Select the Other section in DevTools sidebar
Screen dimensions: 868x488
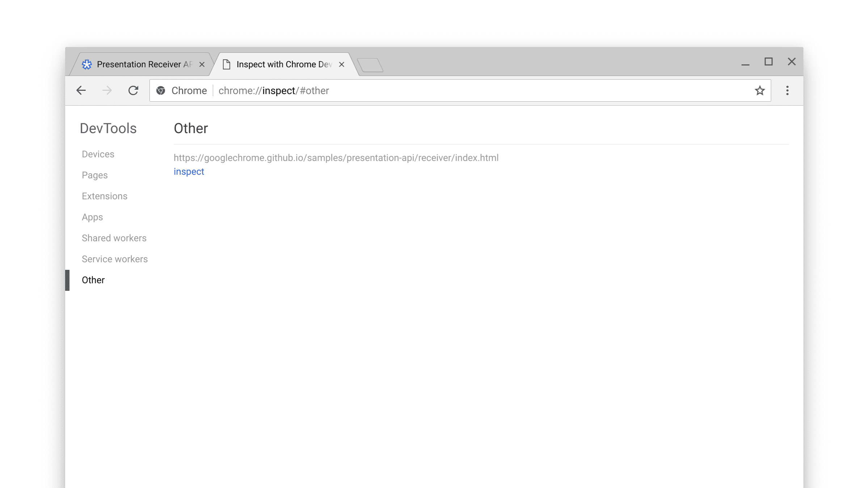click(94, 280)
